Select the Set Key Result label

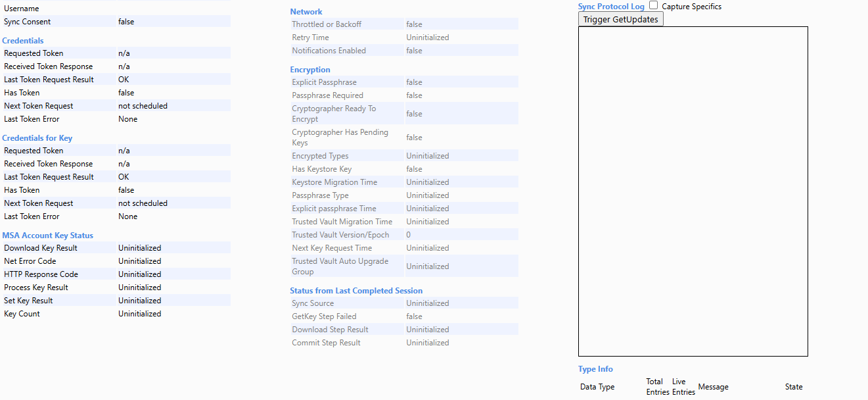pos(28,301)
